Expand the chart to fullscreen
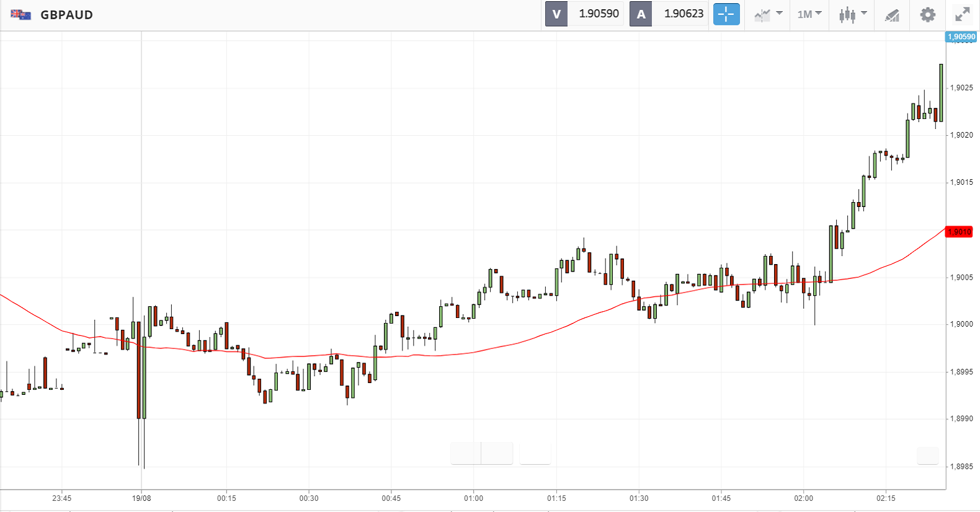 tap(962, 14)
